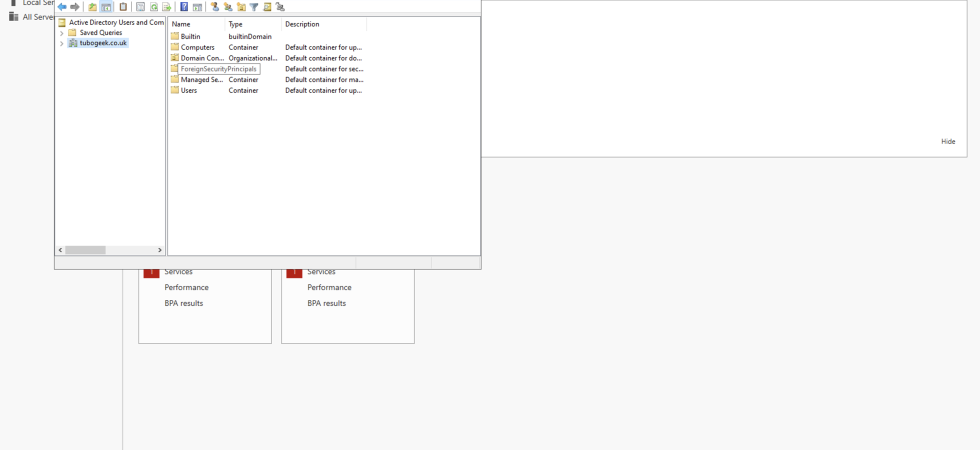980x450 pixels.
Task: Click the builtinDomain type cell
Action: 250,36
